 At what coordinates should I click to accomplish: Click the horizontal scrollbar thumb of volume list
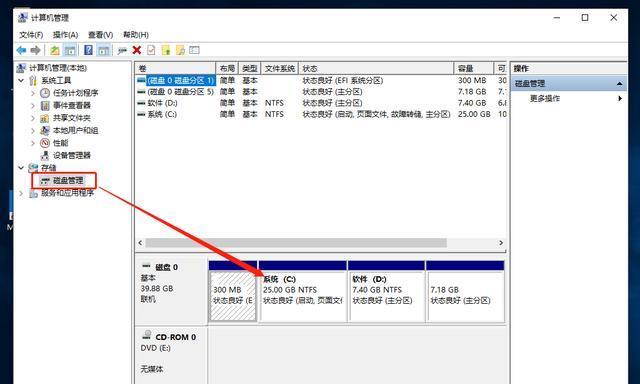pos(296,243)
